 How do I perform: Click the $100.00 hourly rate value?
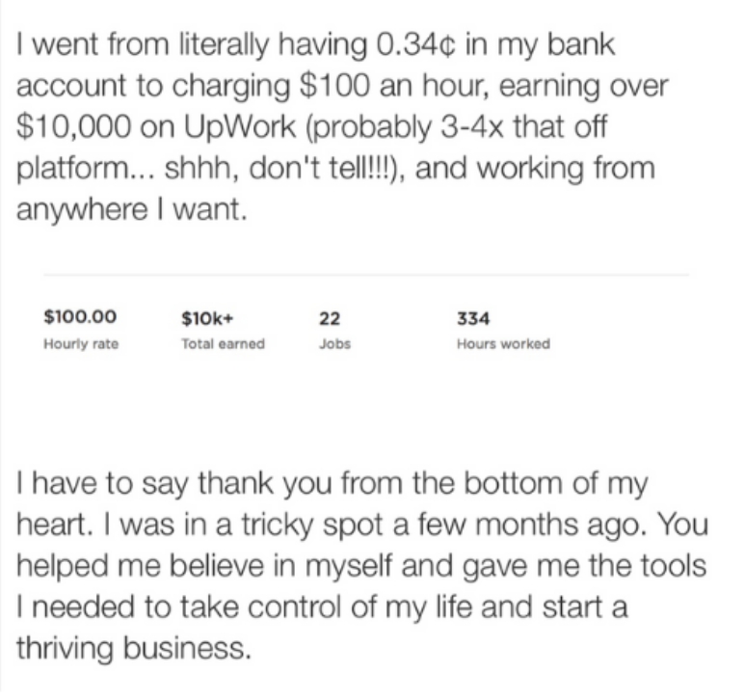tap(80, 316)
